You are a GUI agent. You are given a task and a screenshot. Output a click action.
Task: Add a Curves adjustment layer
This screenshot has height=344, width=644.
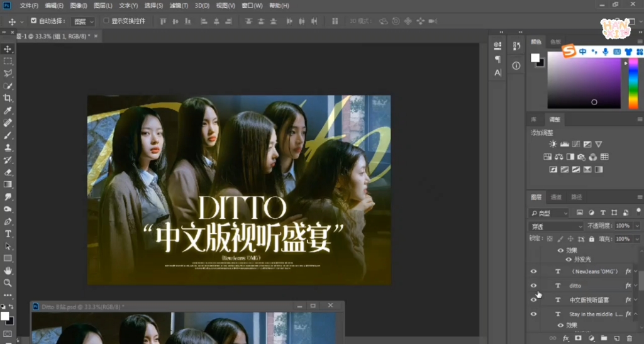(x=576, y=144)
